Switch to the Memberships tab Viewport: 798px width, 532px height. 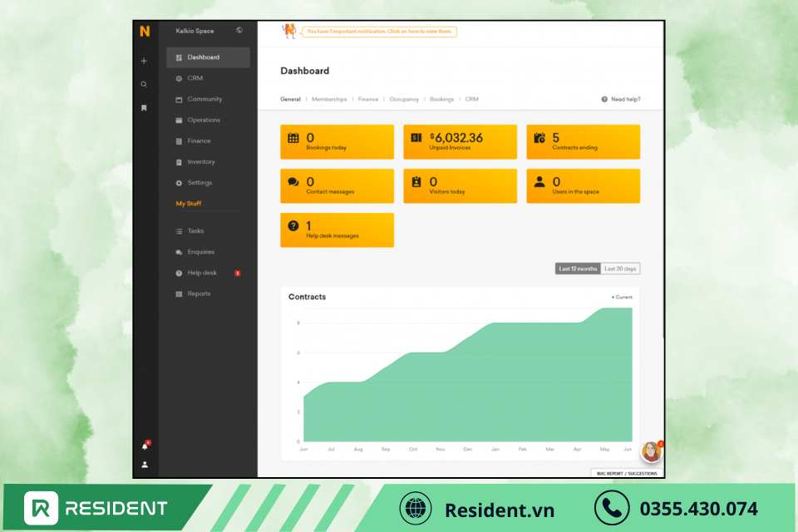click(329, 99)
